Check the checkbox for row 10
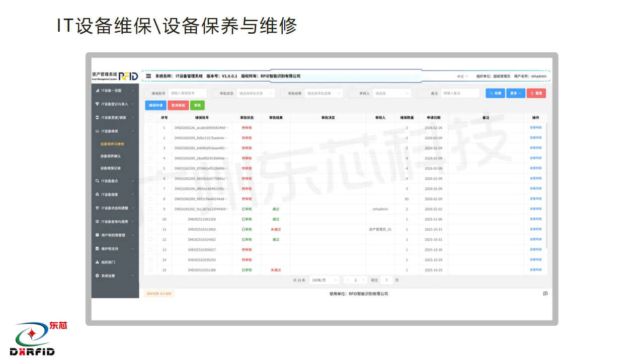The image size is (644, 362). tap(150, 219)
